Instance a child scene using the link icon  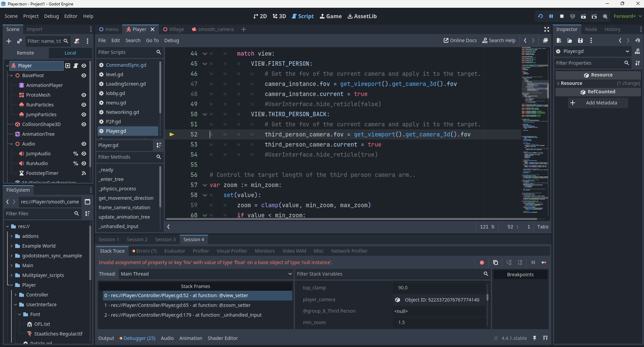(x=19, y=41)
